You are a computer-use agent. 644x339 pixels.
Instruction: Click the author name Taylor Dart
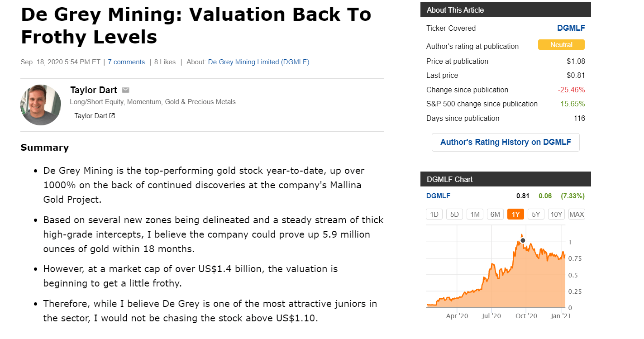click(x=94, y=90)
